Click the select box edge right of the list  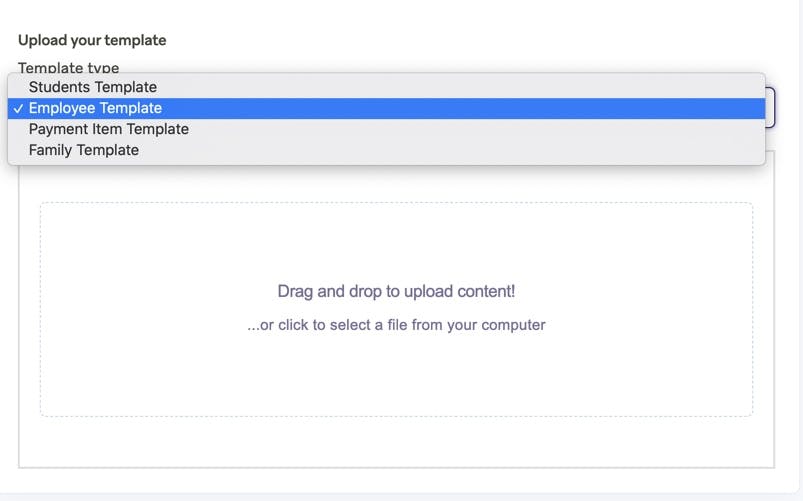click(x=770, y=107)
